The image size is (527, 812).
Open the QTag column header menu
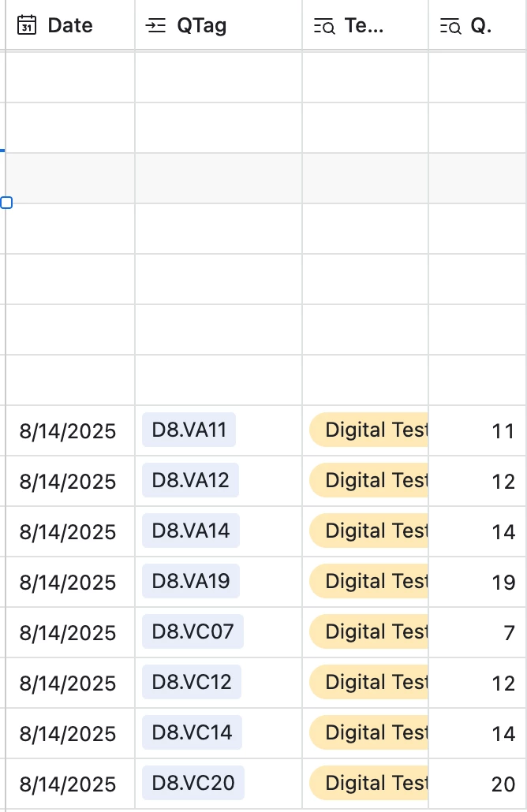point(219,25)
